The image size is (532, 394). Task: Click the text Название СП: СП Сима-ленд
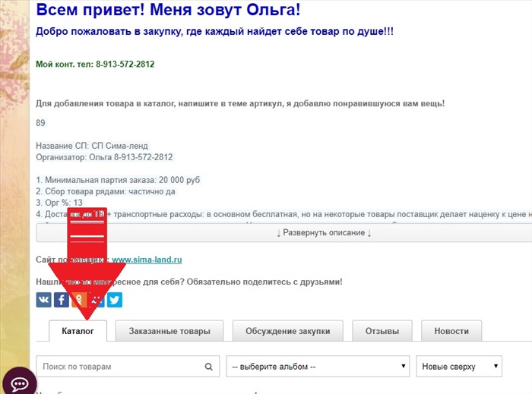pos(92,146)
